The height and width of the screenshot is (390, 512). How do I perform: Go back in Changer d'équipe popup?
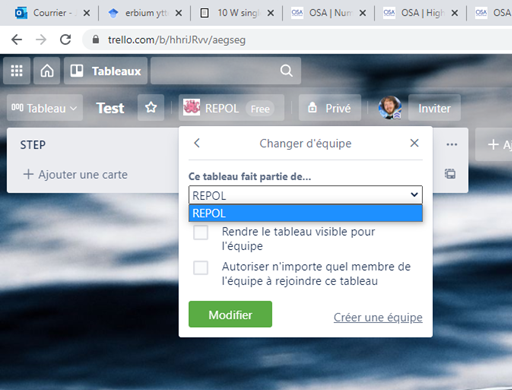[x=197, y=143]
